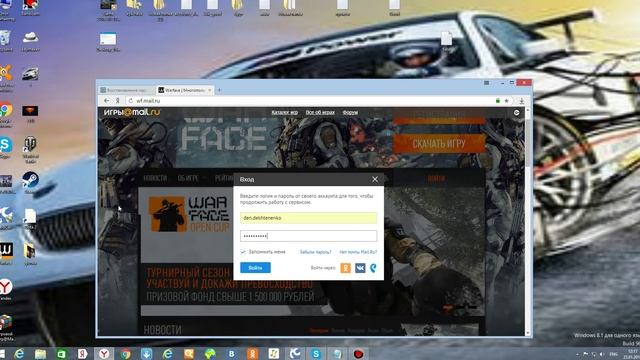Open File Explorer folder on taskbar
Image resolution: width=640 pixels, height=360 pixels.
click(x=40, y=354)
